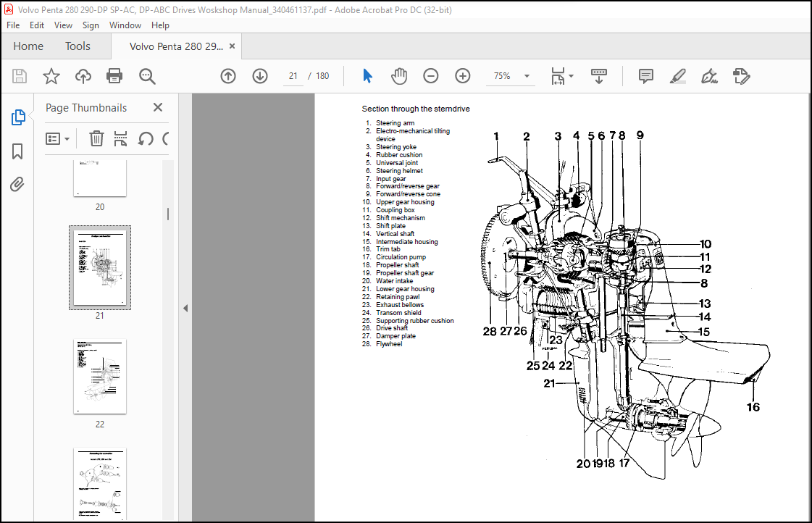The width and height of the screenshot is (812, 523).
Task: Click the Stamp tool icon
Action: [x=742, y=76]
